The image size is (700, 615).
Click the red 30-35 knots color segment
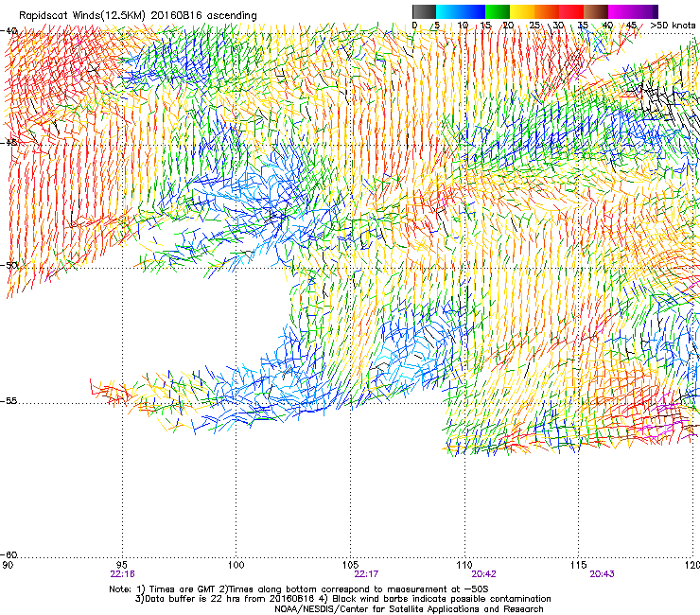(571, 11)
